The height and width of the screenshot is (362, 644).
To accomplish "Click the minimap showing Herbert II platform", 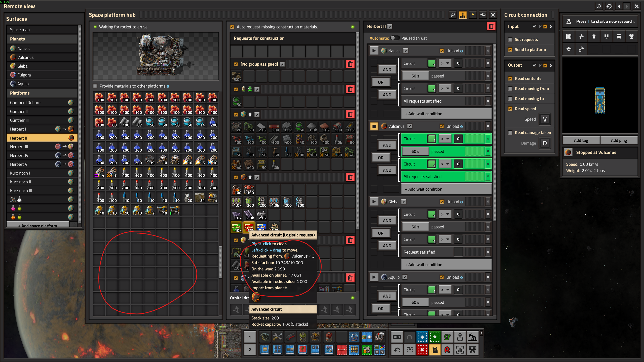I will (x=600, y=96).
